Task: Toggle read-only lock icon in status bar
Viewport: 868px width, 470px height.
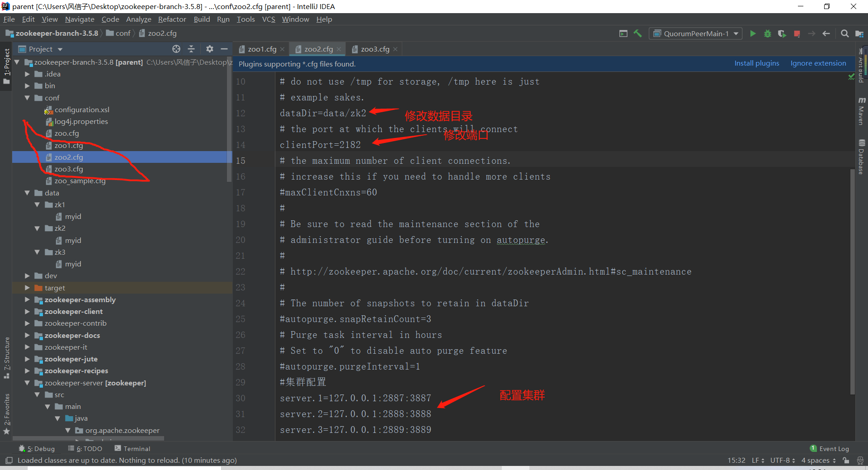Action: 846,461
